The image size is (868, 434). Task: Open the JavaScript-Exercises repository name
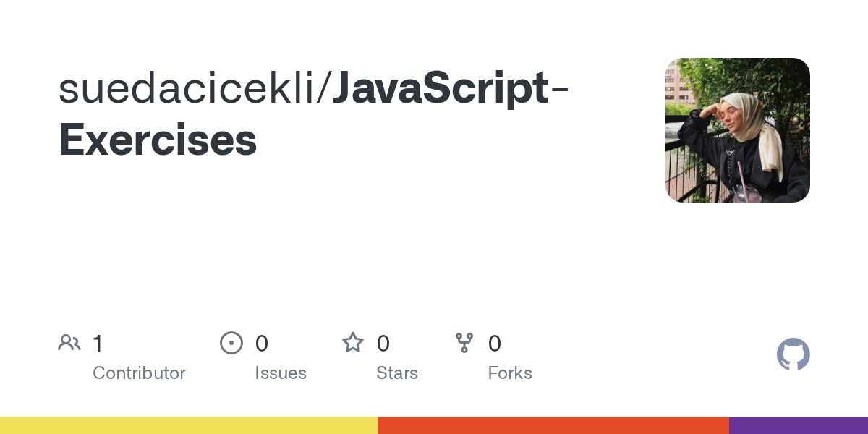point(313,114)
